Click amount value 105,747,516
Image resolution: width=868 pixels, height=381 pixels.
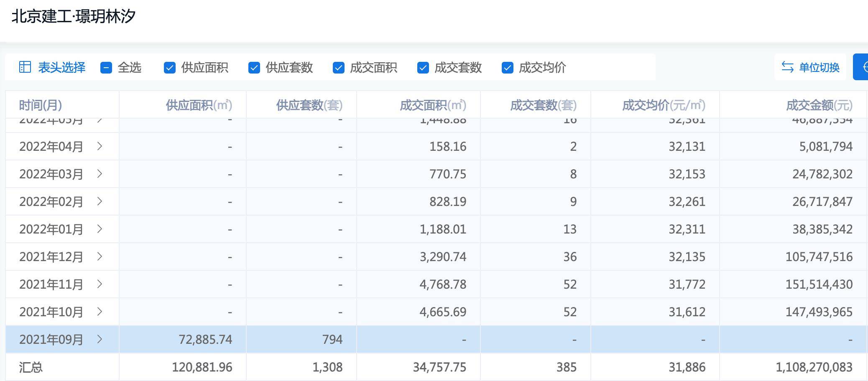[x=819, y=257]
